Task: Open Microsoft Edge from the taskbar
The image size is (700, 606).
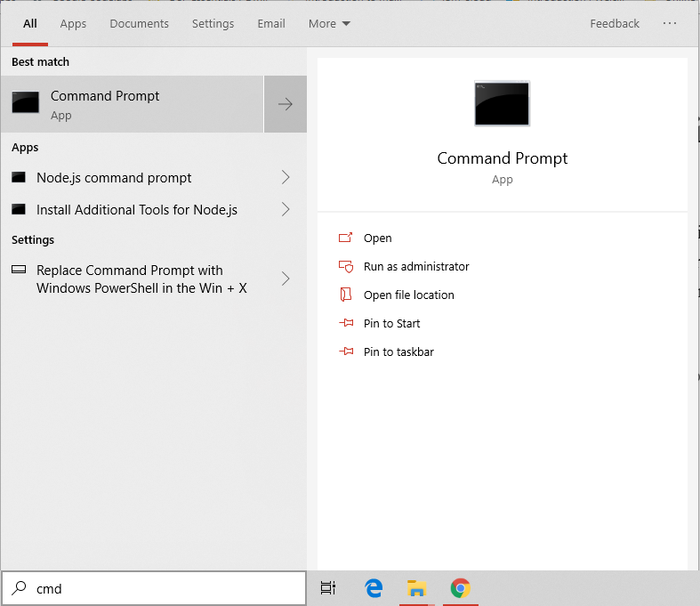Action: [374, 588]
